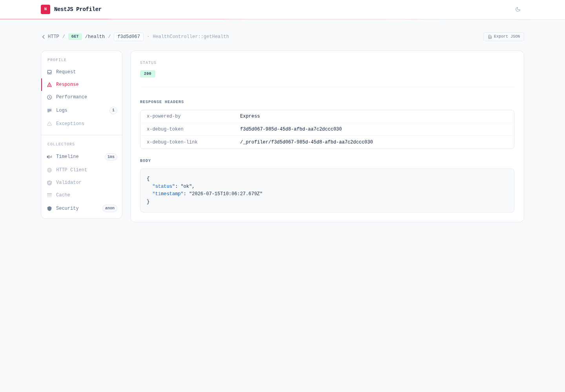Click HealthController::getHealth handler text
The width and height of the screenshot is (565, 392).
click(x=191, y=37)
